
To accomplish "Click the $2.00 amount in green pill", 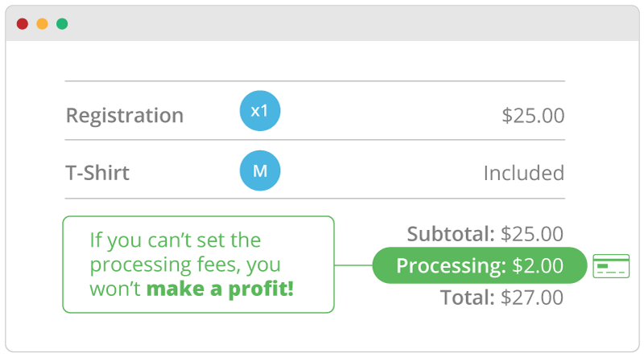I will click(x=538, y=265).
